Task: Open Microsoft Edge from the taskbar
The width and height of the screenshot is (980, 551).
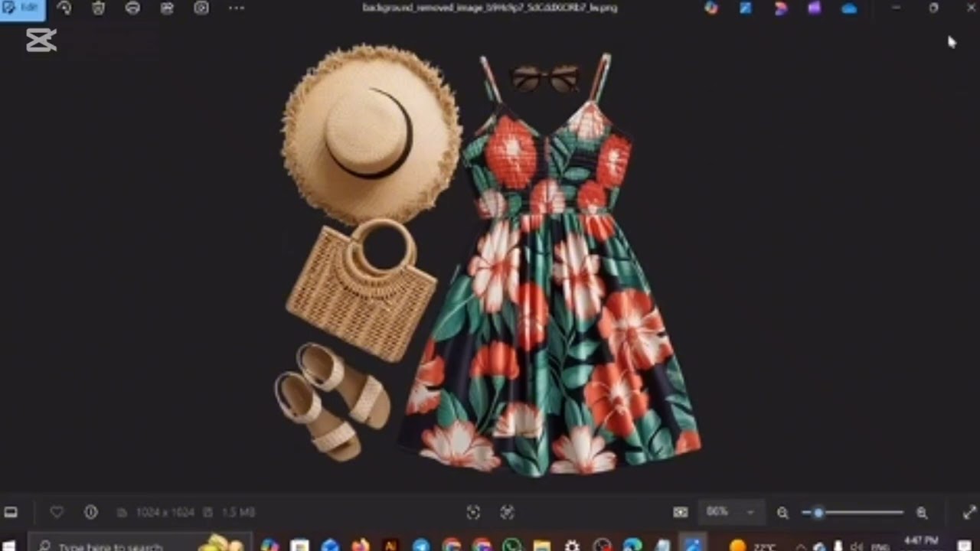Action: (x=632, y=546)
